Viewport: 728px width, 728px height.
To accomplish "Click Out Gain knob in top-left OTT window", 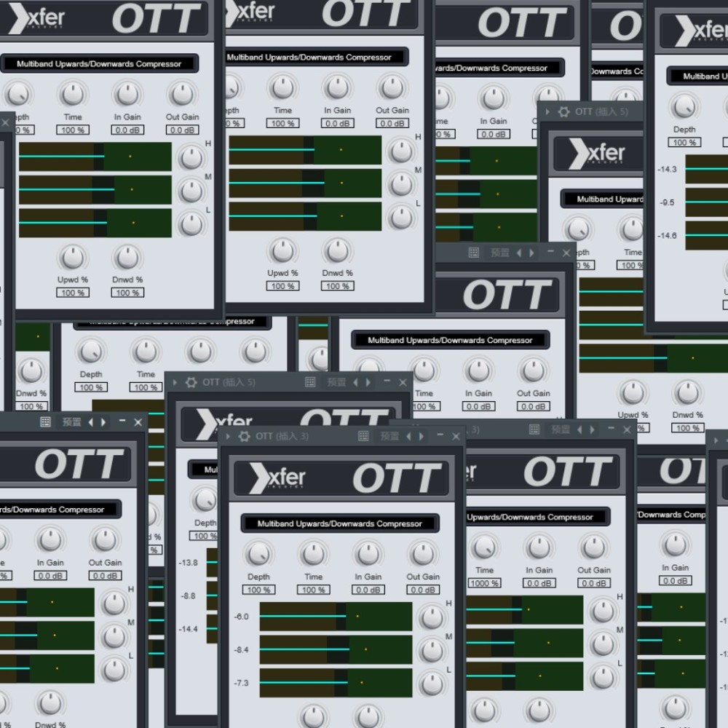I will click(183, 94).
